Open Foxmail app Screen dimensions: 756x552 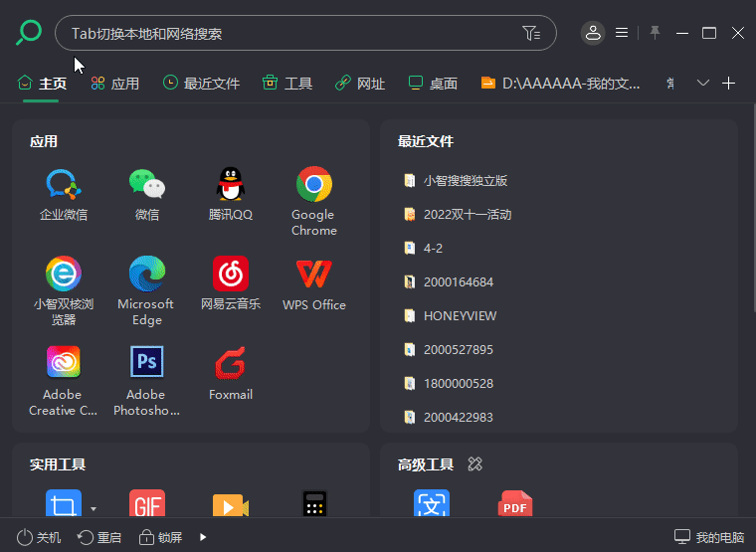(x=231, y=362)
